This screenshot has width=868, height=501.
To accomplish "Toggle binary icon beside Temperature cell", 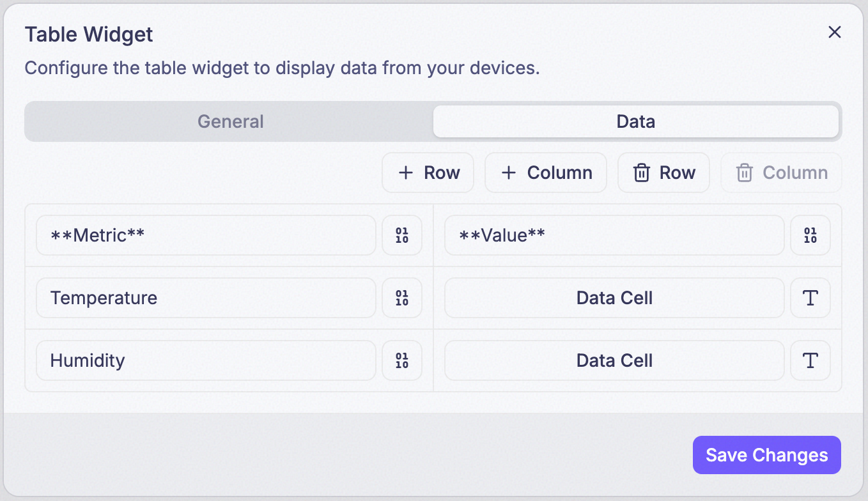I will coord(402,298).
